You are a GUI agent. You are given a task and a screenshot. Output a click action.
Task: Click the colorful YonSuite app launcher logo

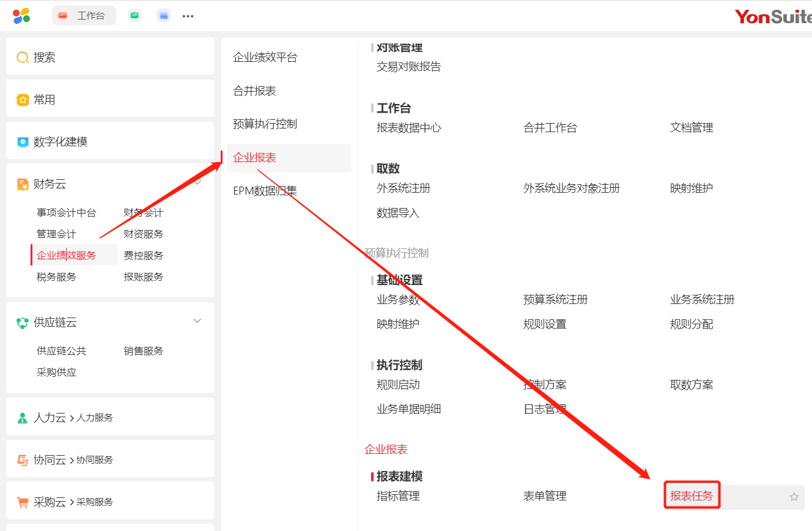tap(21, 16)
